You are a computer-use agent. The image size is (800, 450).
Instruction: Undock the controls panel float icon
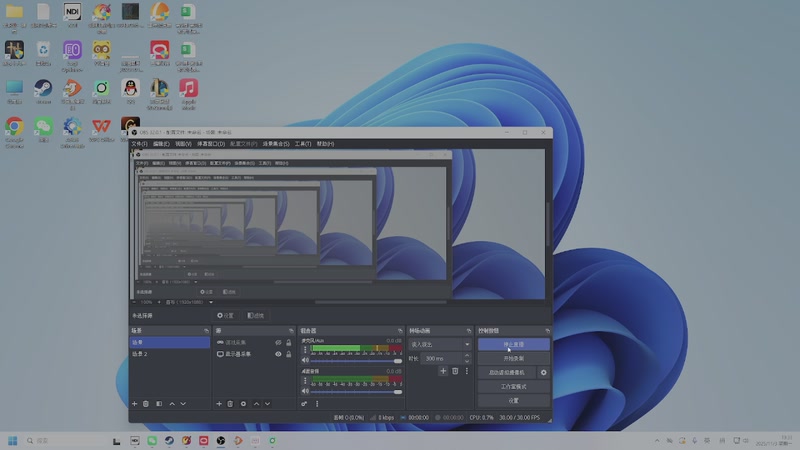[x=547, y=331]
